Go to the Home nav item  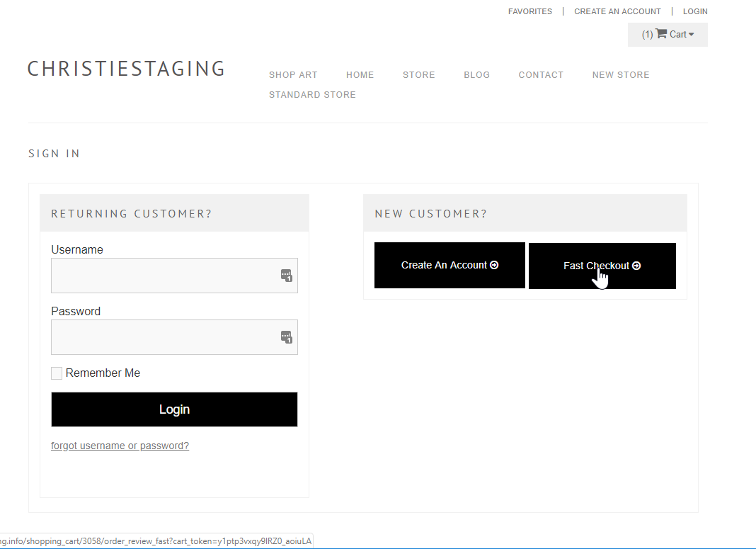point(360,75)
